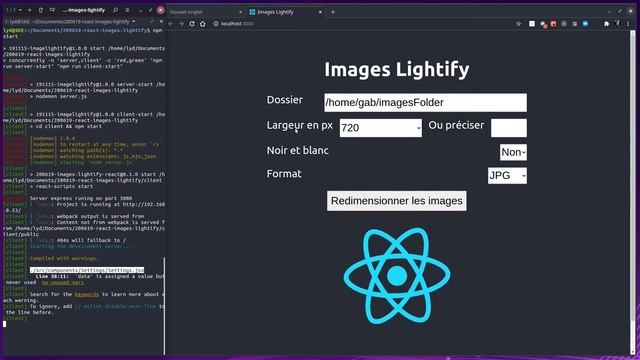Close the terminal session tab

(x=161, y=21)
